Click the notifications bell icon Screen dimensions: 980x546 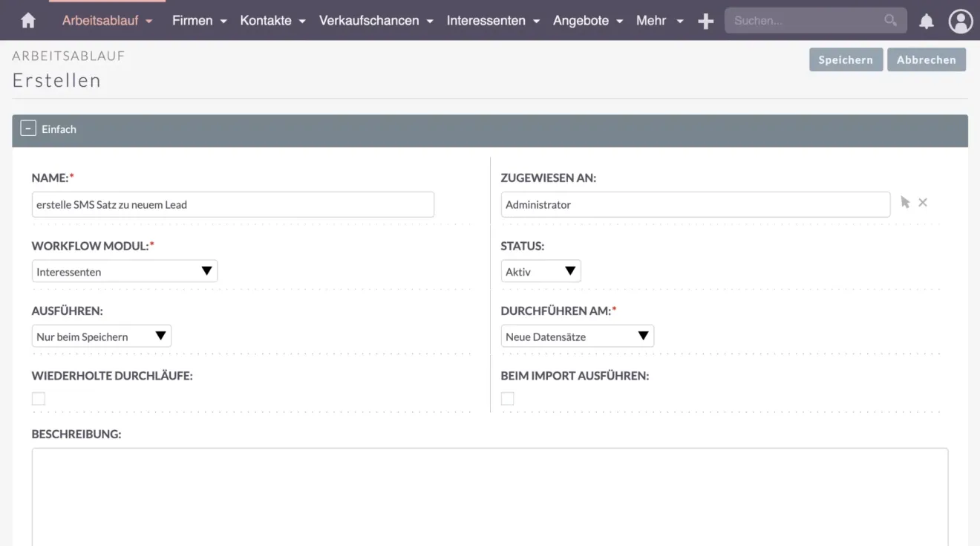tap(926, 20)
